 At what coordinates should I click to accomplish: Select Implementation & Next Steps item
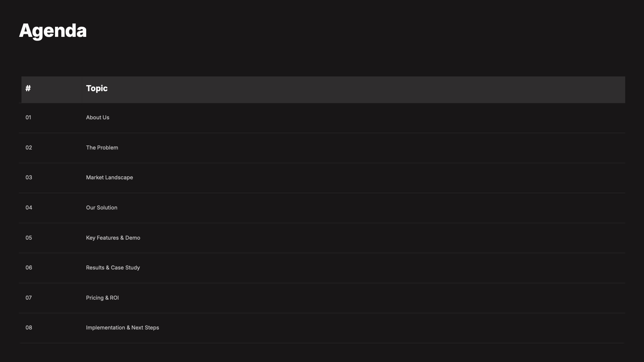pyautogui.click(x=122, y=328)
